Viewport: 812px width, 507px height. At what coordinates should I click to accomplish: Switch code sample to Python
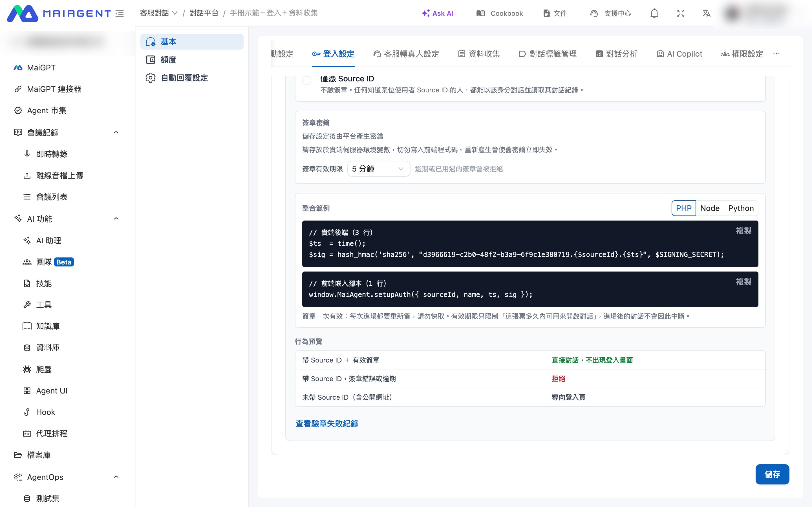(741, 208)
